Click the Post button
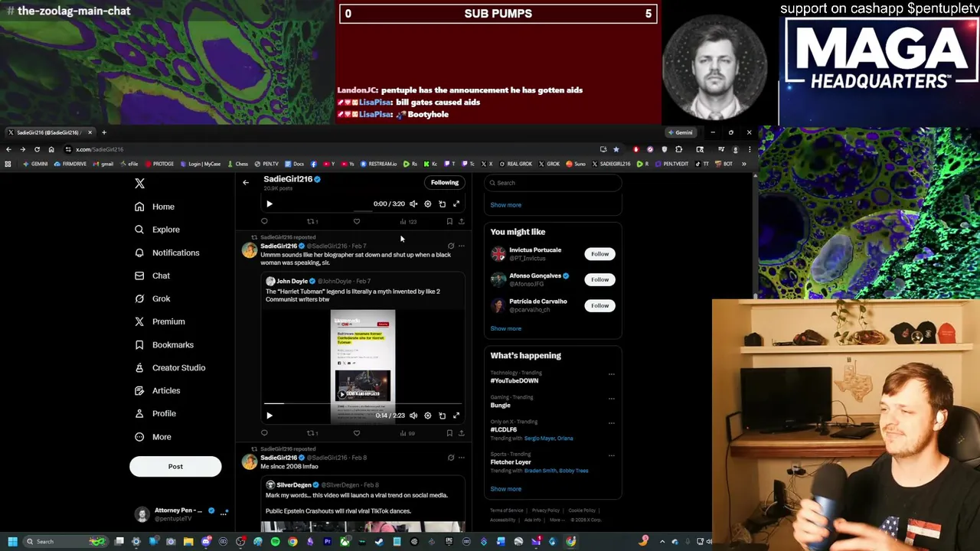The width and height of the screenshot is (980, 551). click(175, 467)
